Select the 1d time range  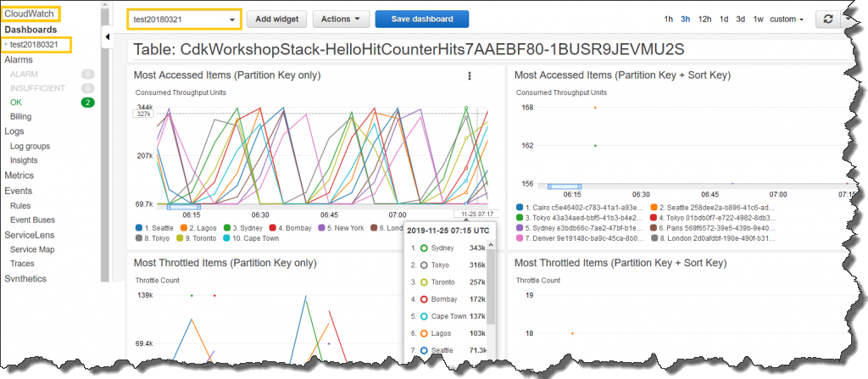pyautogui.click(x=724, y=19)
